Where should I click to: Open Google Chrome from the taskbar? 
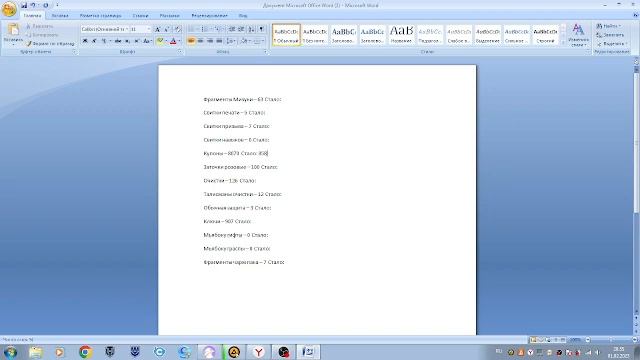[x=85, y=352]
